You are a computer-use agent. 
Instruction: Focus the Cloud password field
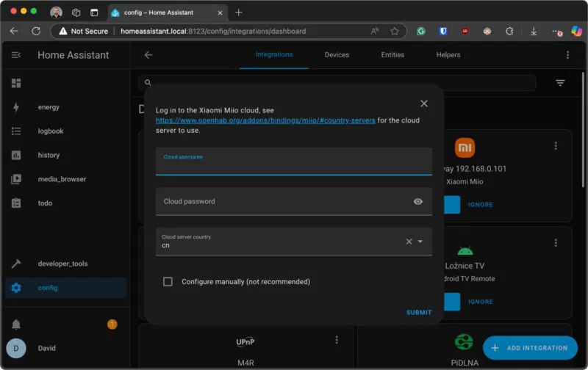[x=293, y=201]
